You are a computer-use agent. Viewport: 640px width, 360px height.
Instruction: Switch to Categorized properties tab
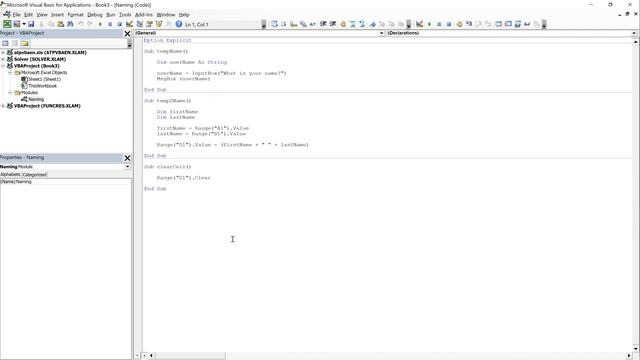(34, 174)
